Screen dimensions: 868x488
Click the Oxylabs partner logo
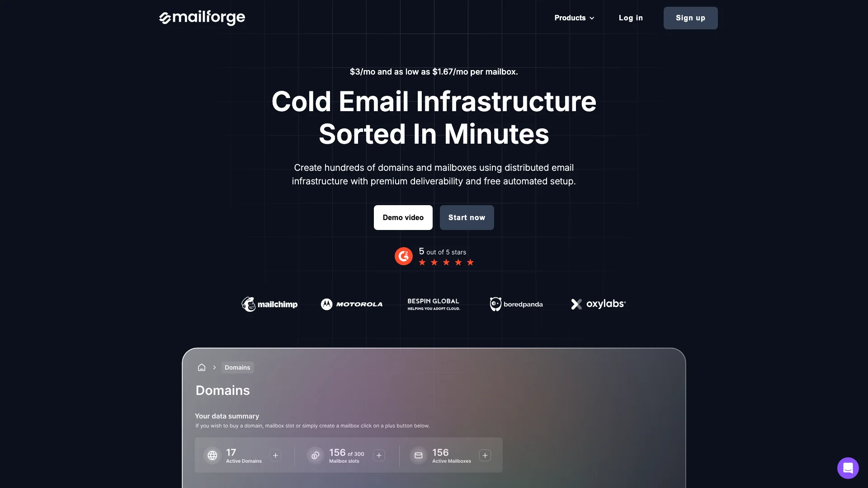(598, 304)
